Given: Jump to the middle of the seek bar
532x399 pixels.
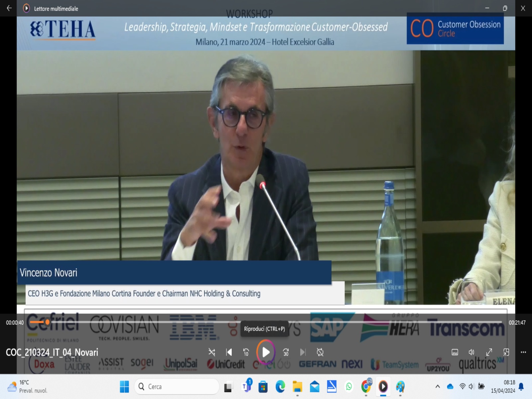Looking at the screenshot, I should click(266, 322).
